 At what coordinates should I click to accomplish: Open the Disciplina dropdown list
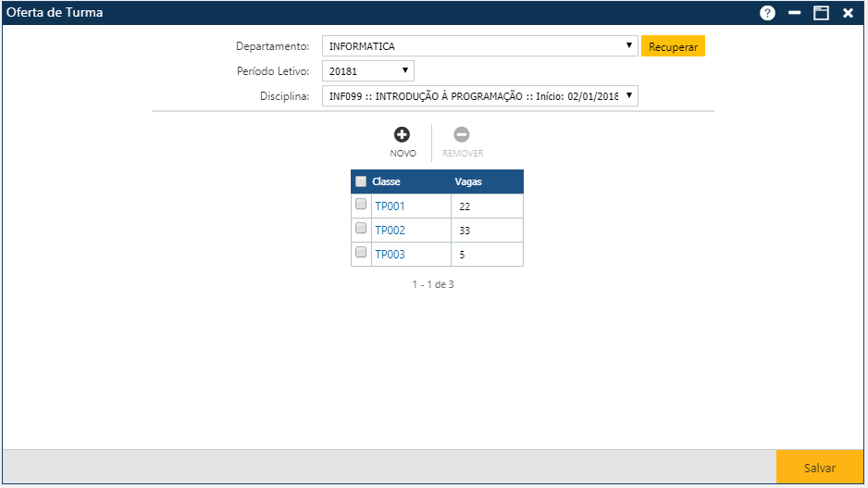(x=480, y=96)
